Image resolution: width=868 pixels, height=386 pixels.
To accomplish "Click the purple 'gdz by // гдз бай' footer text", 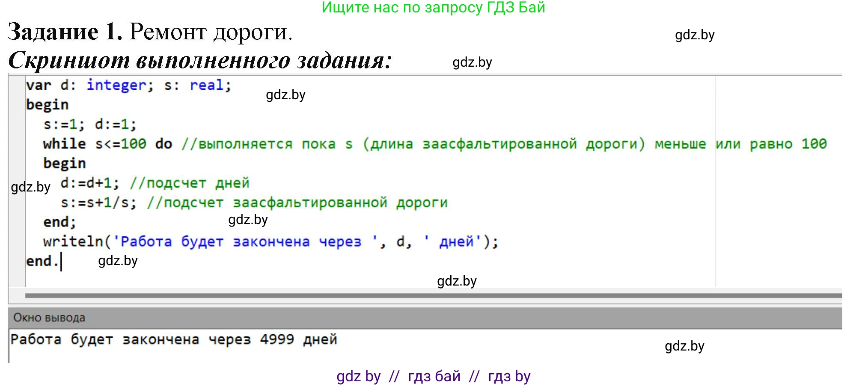I will pyautogui.click(x=433, y=376).
